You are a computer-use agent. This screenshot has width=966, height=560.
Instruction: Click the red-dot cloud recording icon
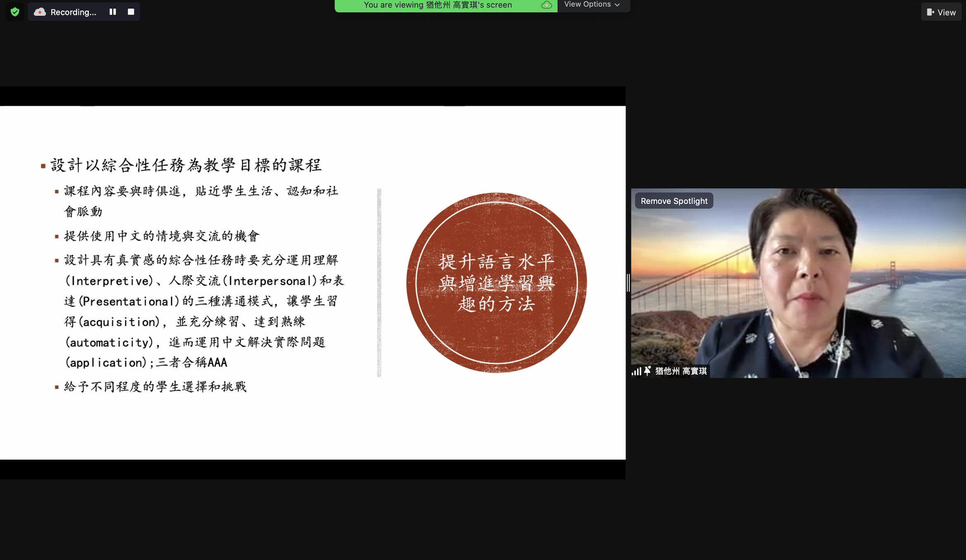tap(40, 12)
